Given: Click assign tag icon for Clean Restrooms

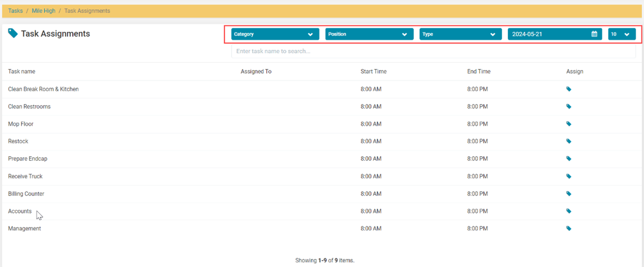Looking at the screenshot, I should click(569, 107).
